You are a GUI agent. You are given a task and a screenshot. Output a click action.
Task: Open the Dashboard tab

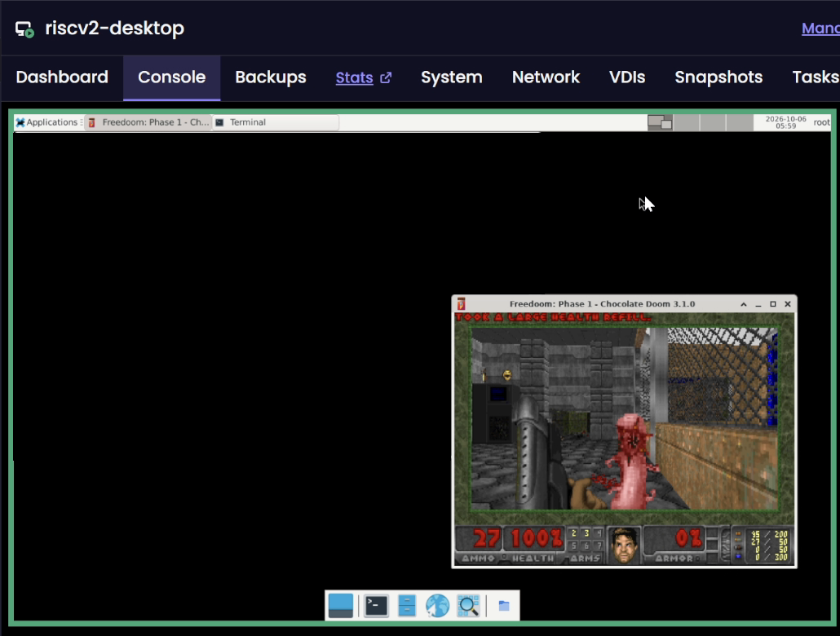point(62,77)
